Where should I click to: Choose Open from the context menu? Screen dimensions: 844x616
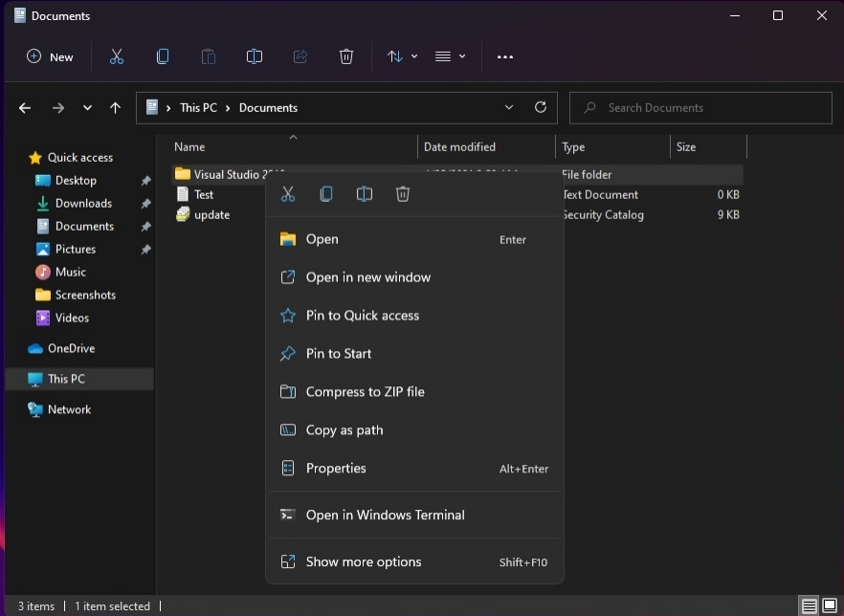pyautogui.click(x=414, y=239)
